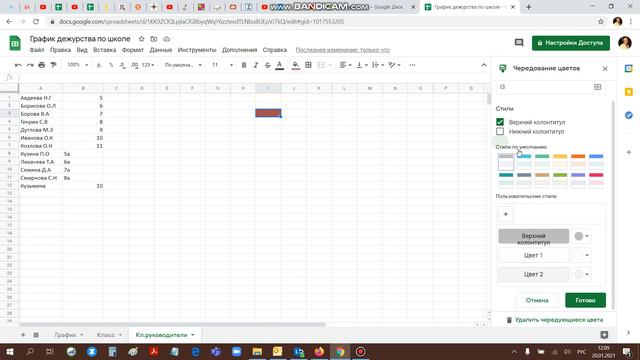The width and height of the screenshot is (640, 360).
Task: Format as currency with the ruble button
Action: 99,65
